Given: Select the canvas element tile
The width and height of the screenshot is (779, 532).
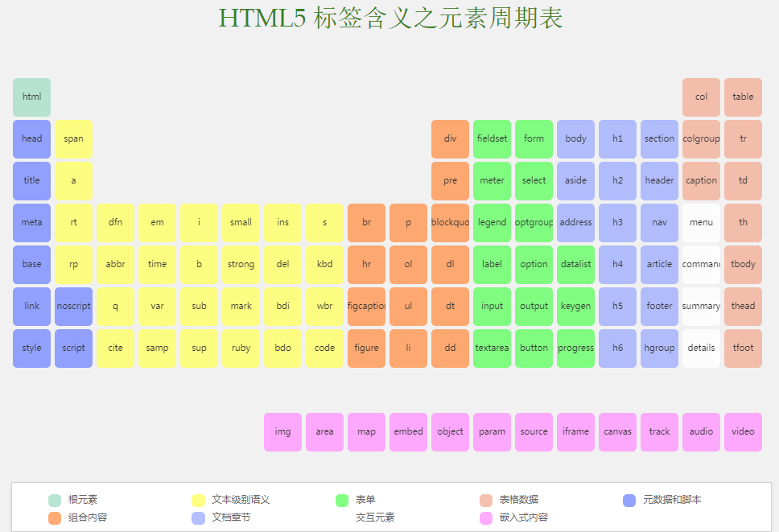Looking at the screenshot, I should [617, 431].
